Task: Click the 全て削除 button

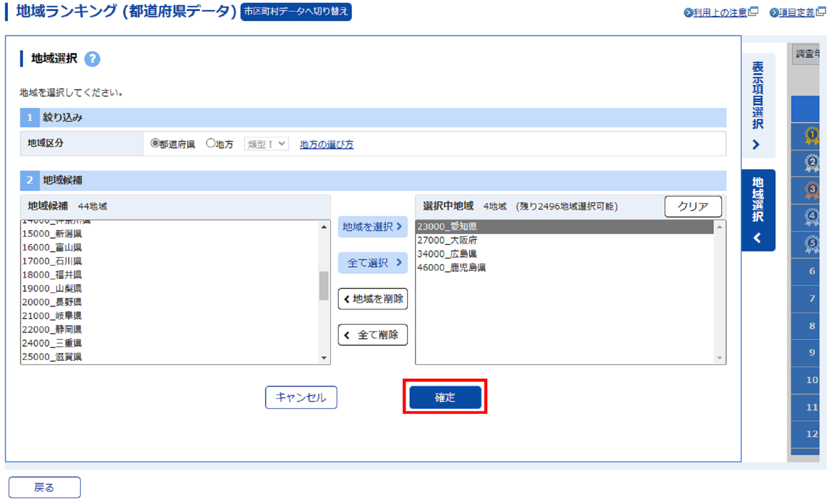Action: tap(372, 335)
